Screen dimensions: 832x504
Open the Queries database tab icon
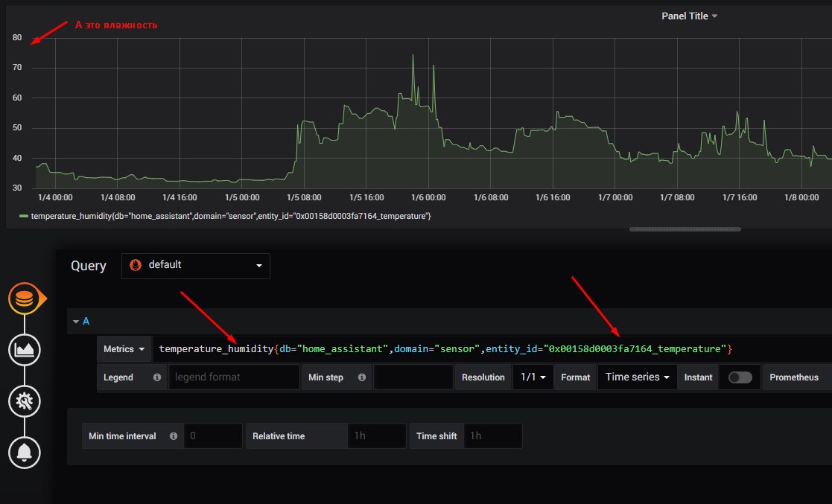click(25, 299)
